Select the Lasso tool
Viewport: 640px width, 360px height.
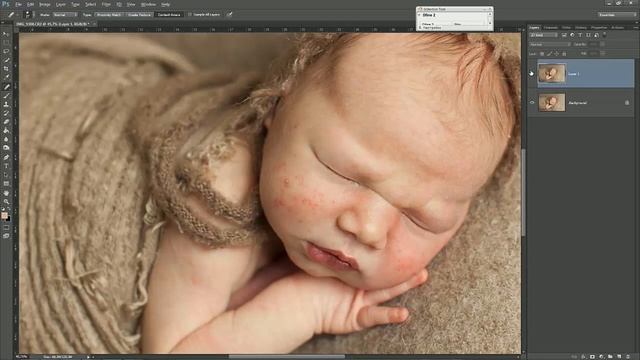[x=6, y=51]
